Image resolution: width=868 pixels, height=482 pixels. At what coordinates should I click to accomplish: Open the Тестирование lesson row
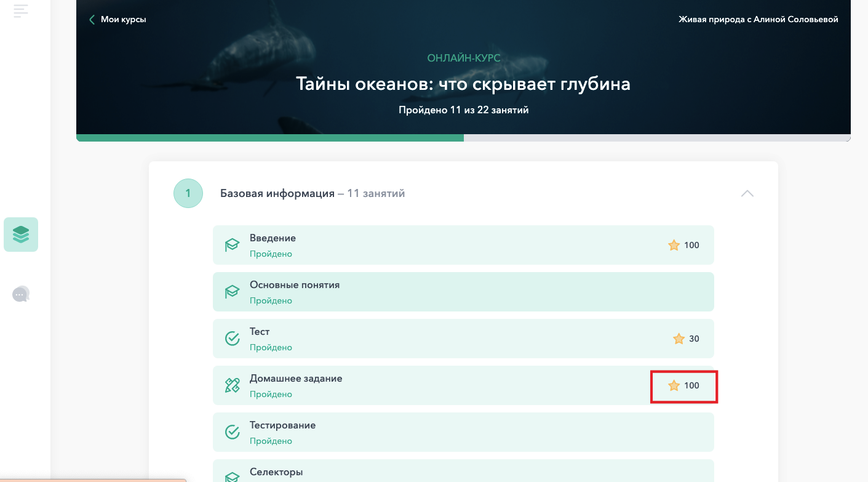(463, 432)
